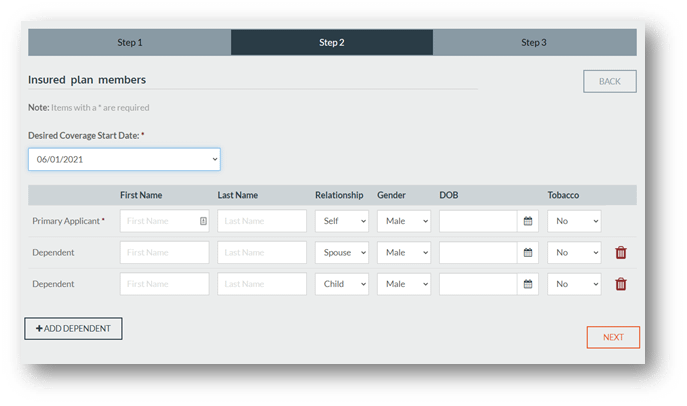The height and width of the screenshot is (406, 687).
Task: Open Primary Applicant Gender dropdown
Action: pyautogui.click(x=404, y=221)
